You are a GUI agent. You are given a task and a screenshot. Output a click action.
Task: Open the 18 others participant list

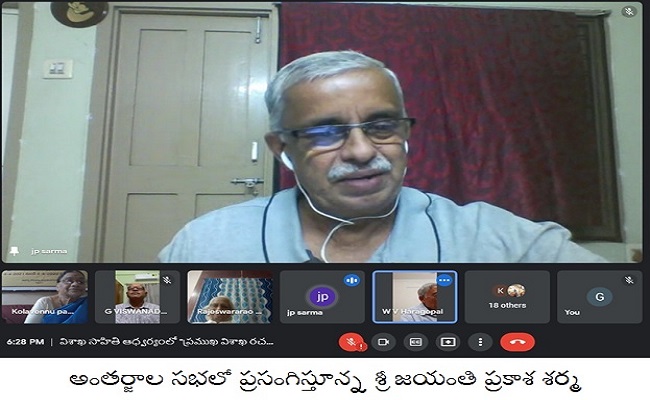tap(507, 297)
